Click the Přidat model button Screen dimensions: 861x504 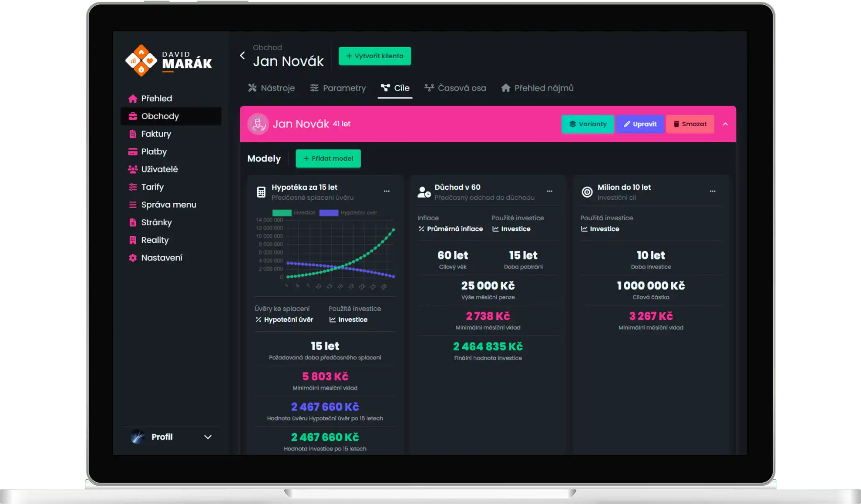(x=328, y=158)
